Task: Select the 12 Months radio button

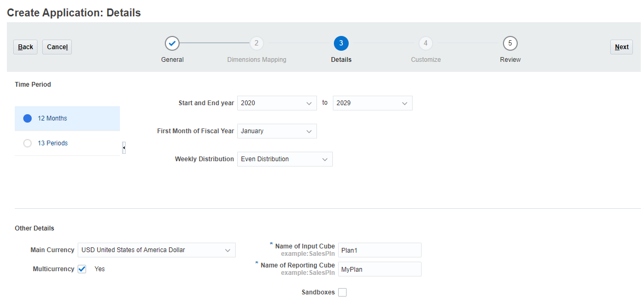Action: pyautogui.click(x=27, y=118)
